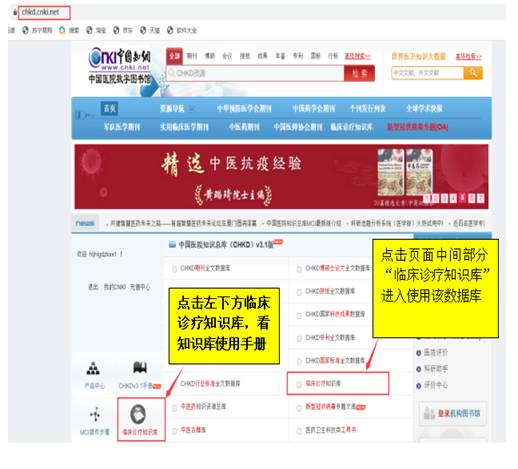Image resolution: width=518 pixels, height=469 pixels.
Task: Tick the CHKD博硕士论文全文数据库 checkbox
Action: point(299,269)
